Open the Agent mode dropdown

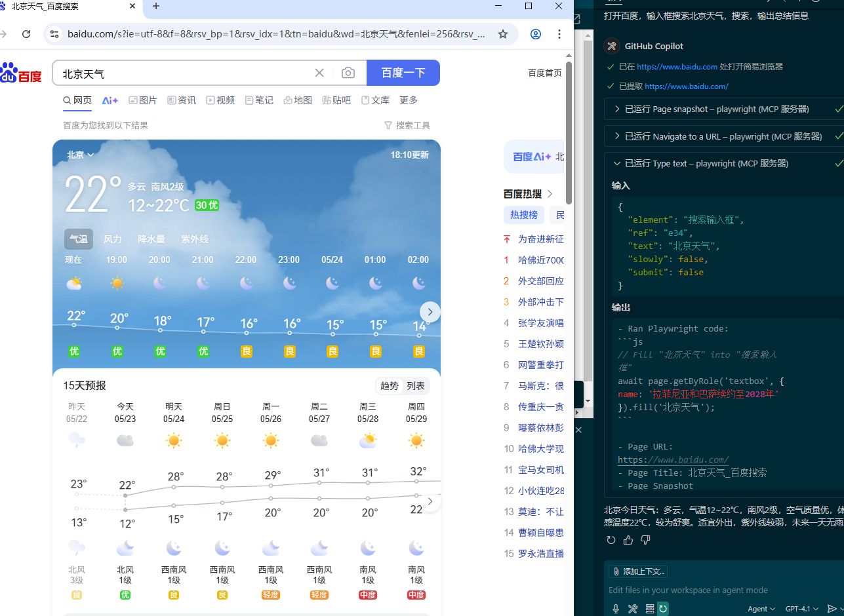tap(761, 609)
